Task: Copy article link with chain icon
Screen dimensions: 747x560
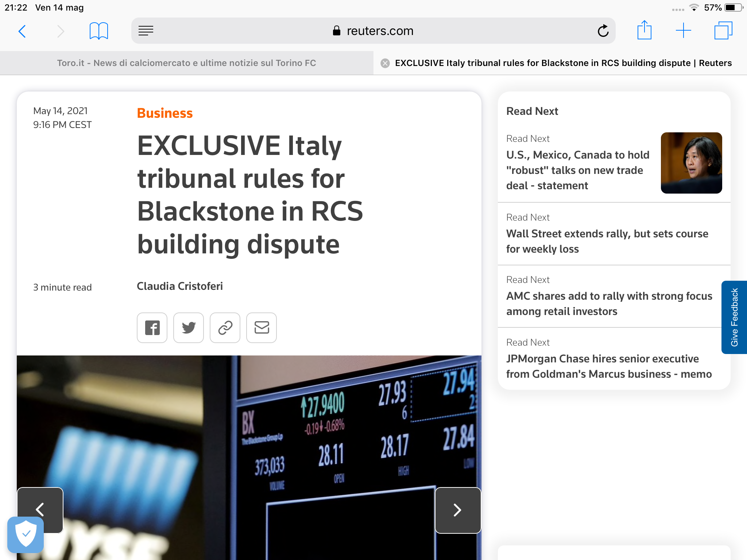Action: click(x=225, y=328)
